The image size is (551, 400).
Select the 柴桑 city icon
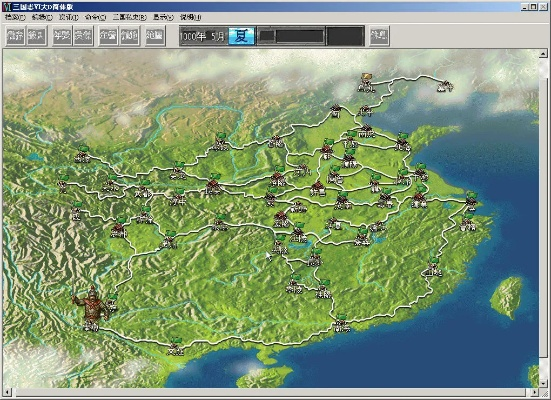click(362, 237)
